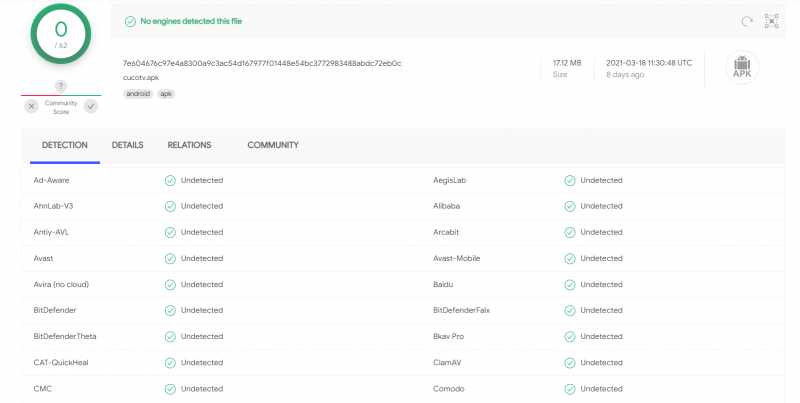Click the Comodo engine name

[448, 388]
